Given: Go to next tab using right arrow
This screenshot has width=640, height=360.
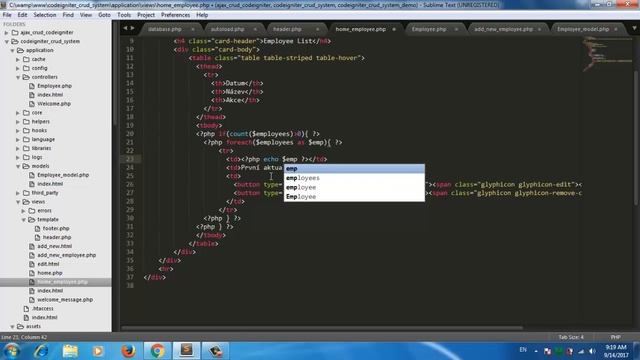Looking at the screenshot, I should click(132, 28).
